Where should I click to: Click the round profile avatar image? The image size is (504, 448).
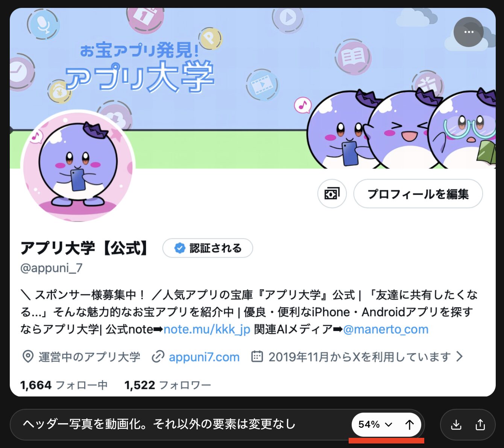click(x=78, y=166)
